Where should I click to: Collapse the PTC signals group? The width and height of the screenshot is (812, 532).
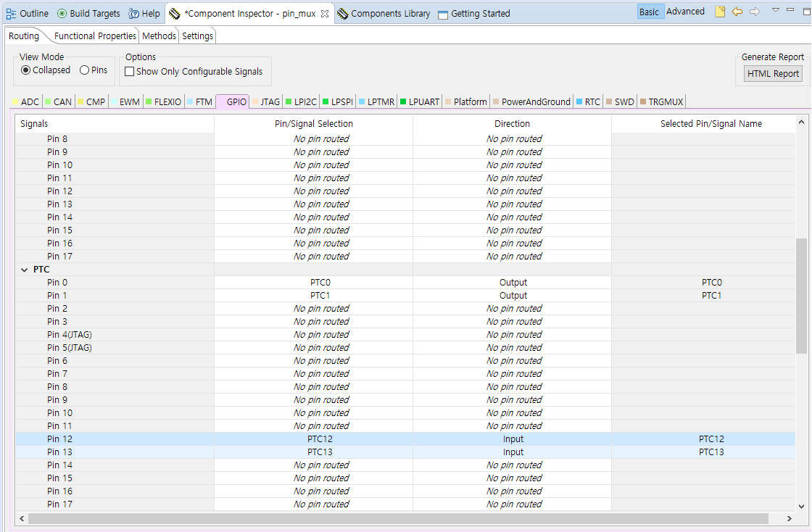click(24, 269)
